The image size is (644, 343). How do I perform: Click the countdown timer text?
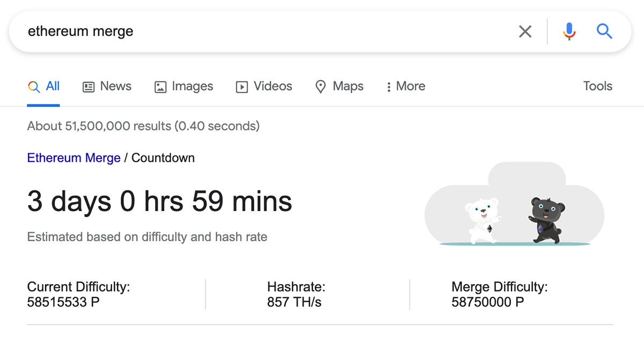click(x=160, y=202)
